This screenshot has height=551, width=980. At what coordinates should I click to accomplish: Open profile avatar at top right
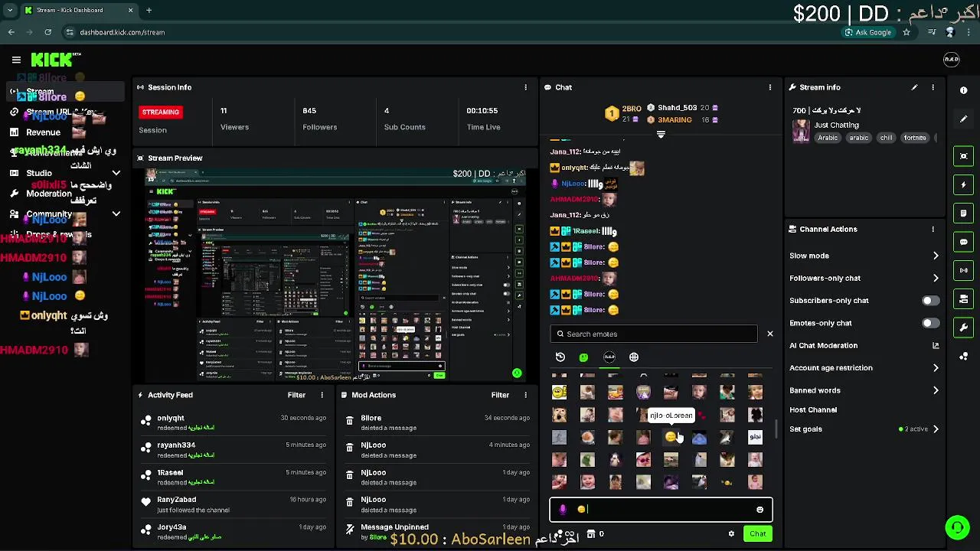coord(951,60)
